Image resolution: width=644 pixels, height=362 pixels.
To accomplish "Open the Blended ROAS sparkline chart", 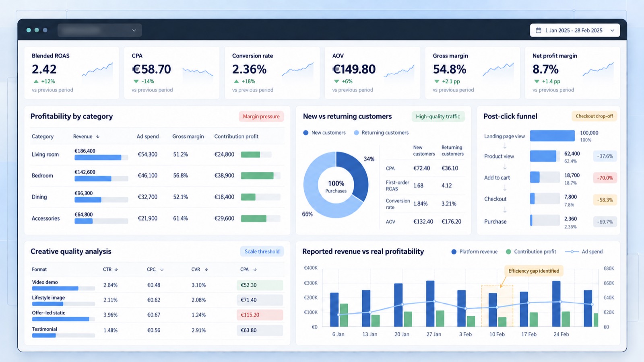I will click(97, 70).
